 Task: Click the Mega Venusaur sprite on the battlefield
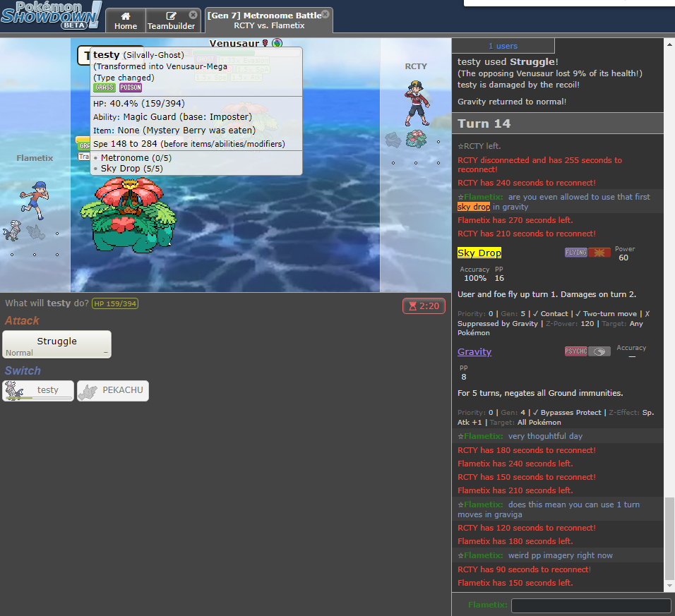(127, 215)
